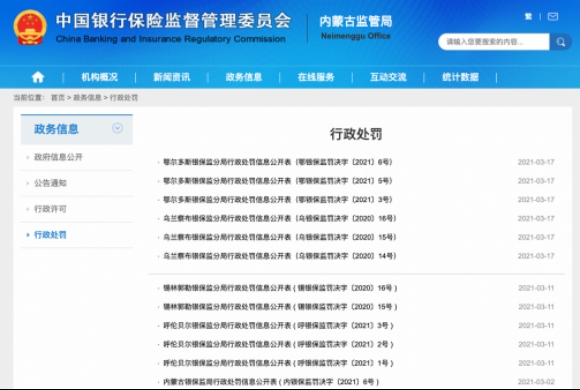
Task: Click 政务信息 in the breadcrumb
Action: tap(87, 98)
